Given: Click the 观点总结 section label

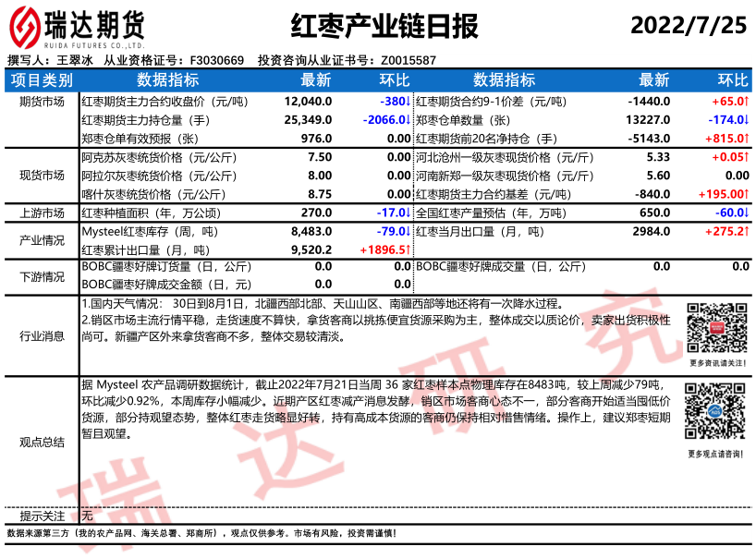Looking at the screenshot, I should pos(42,443).
